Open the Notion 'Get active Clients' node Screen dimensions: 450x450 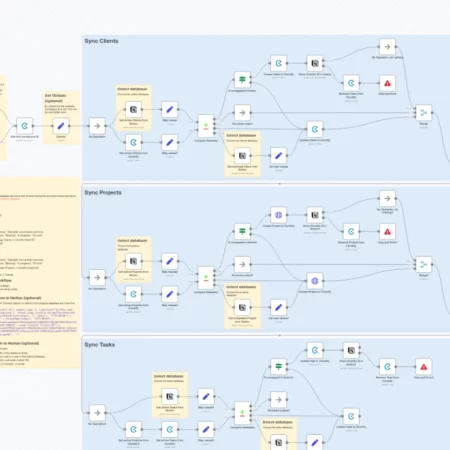click(x=133, y=109)
